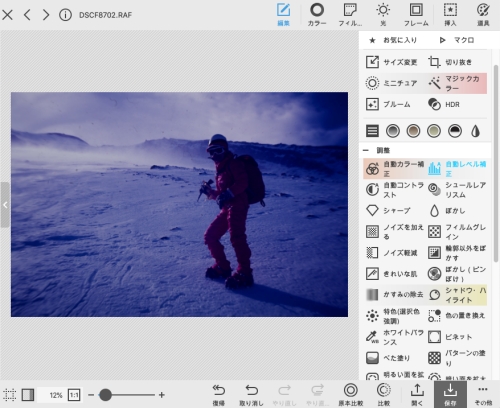Open the マクロ macro list
Viewport: 500px width, 408px height.
pyautogui.click(x=457, y=40)
